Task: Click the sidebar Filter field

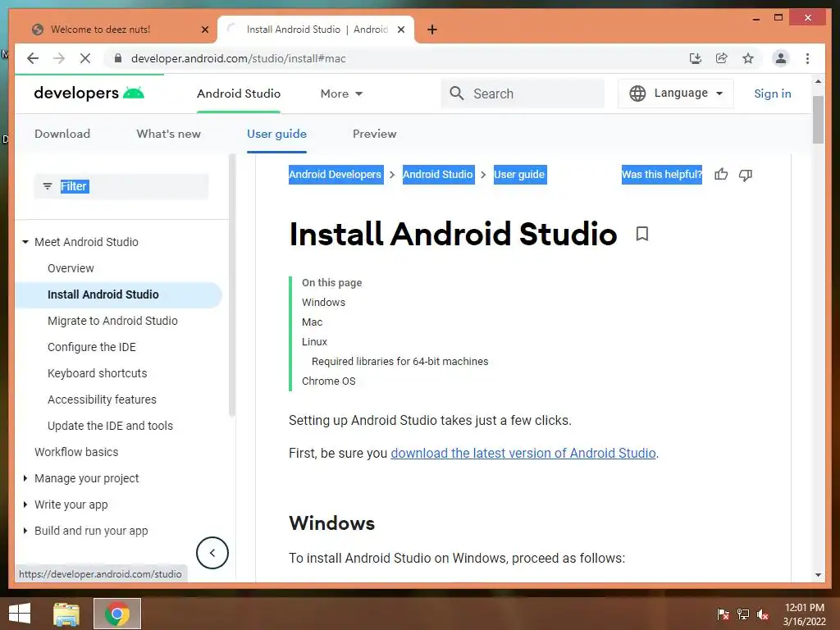Action: 121,186
